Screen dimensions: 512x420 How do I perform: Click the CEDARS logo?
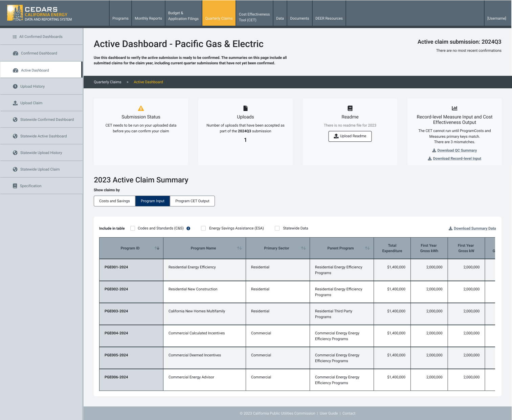(40, 13)
